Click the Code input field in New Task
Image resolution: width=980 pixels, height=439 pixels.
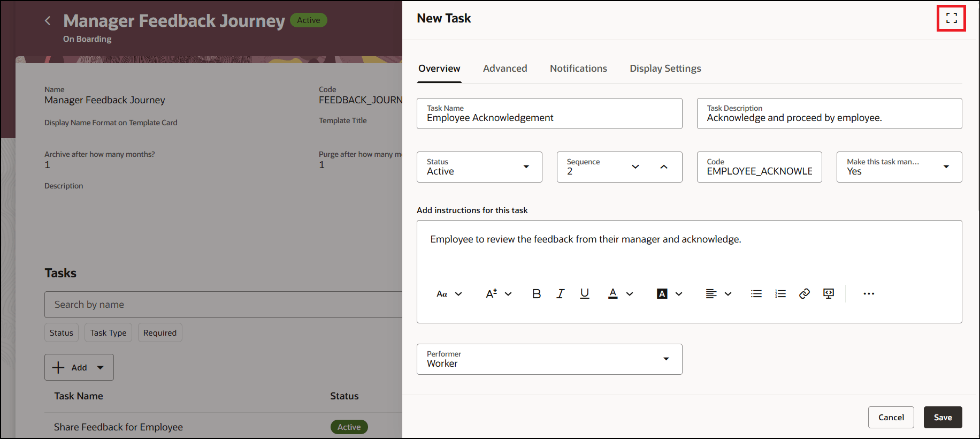pos(759,167)
